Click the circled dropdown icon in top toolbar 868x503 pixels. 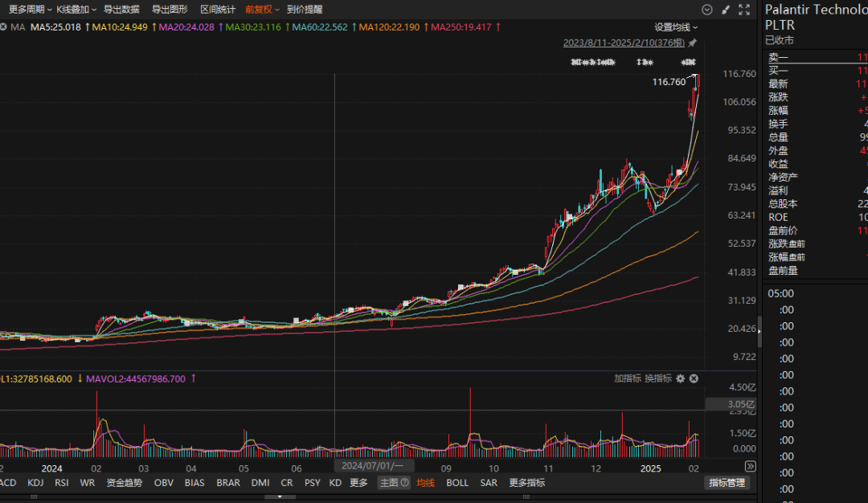707,10
